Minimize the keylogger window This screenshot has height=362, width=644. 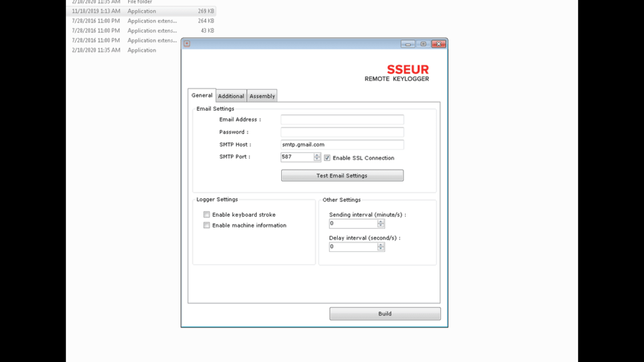[408, 44]
